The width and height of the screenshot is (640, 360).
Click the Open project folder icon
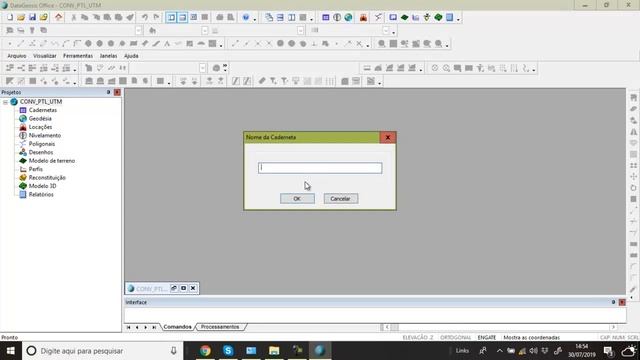point(21,17)
